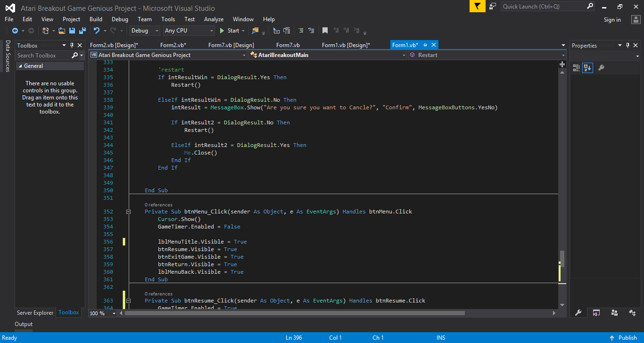Click the New Project toolbar icon

coord(46,31)
